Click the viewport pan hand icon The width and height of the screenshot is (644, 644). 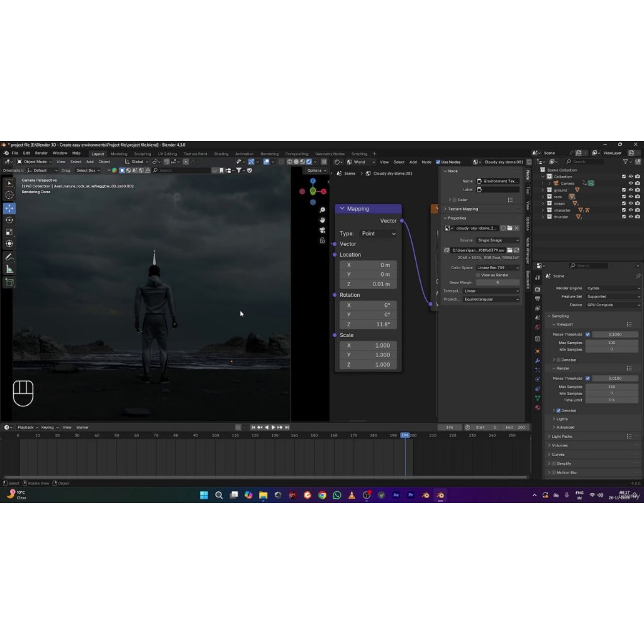point(323,220)
